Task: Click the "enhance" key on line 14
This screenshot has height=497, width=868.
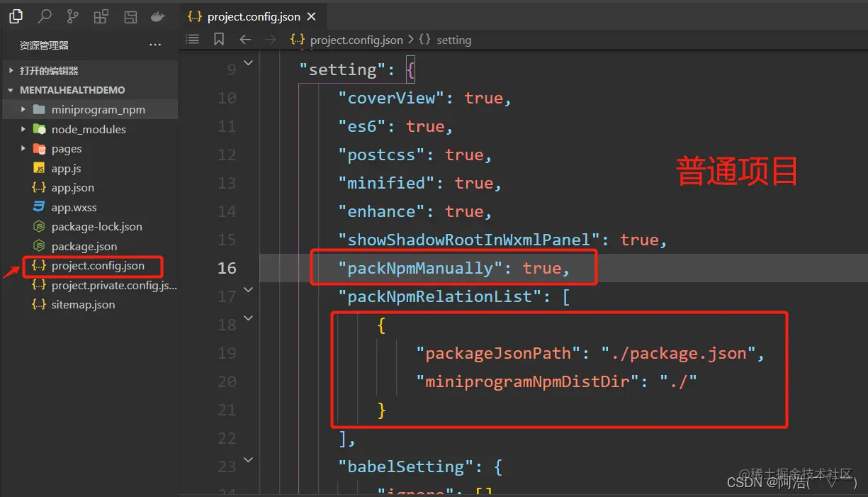Action: 381,211
